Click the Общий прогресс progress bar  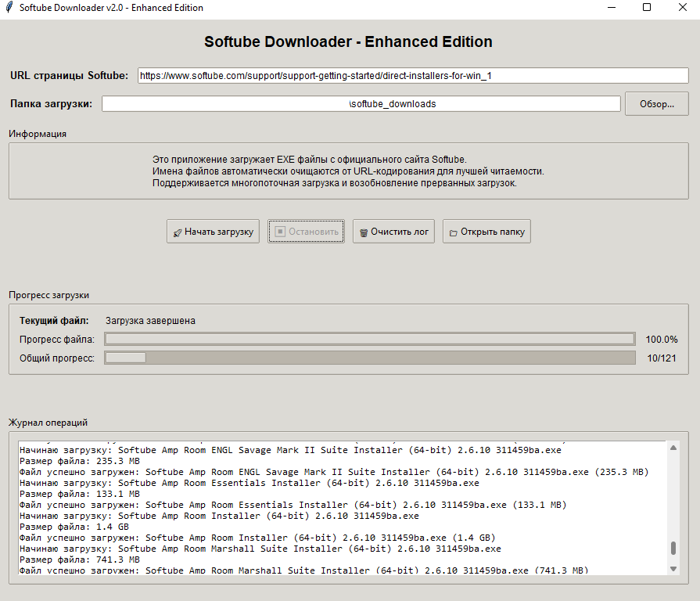click(370, 358)
